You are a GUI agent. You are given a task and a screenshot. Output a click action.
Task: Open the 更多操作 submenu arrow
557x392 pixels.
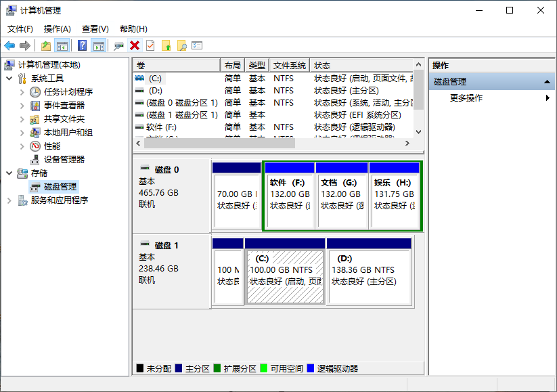click(548, 97)
